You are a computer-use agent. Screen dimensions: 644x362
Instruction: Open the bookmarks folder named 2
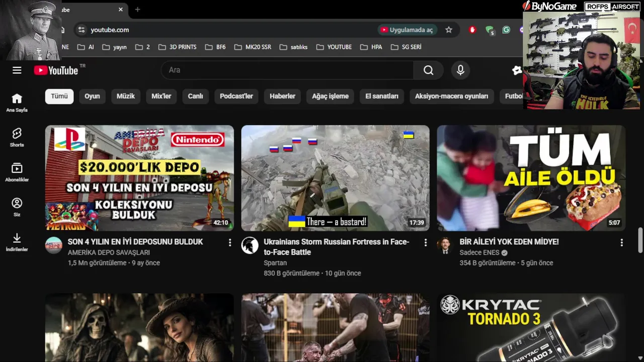tap(142, 47)
